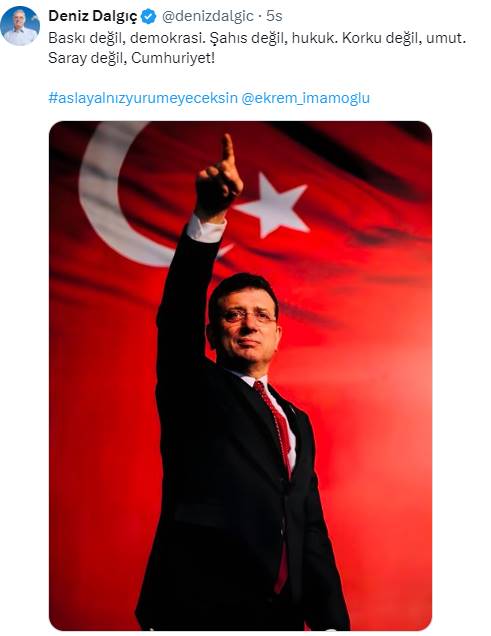Click the 'Saray değil, Cumhuriyet!' text line
Viewport: 491px width, 636px height.
pos(131,58)
